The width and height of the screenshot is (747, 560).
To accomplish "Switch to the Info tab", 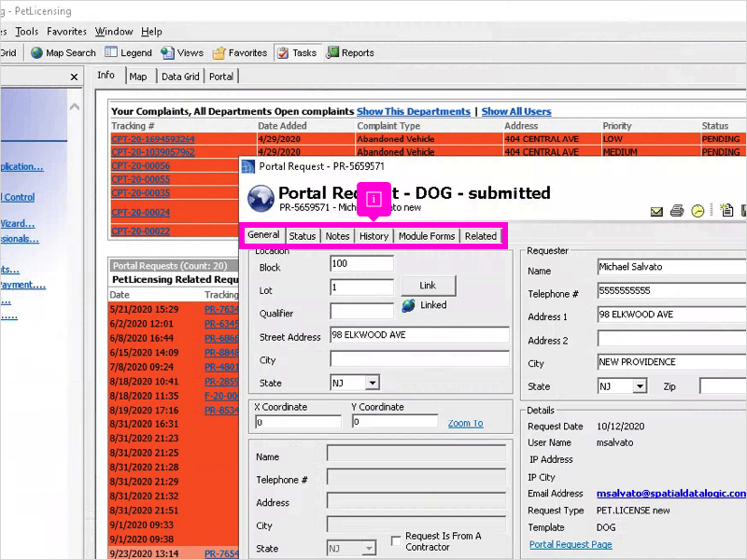I will pos(106,75).
